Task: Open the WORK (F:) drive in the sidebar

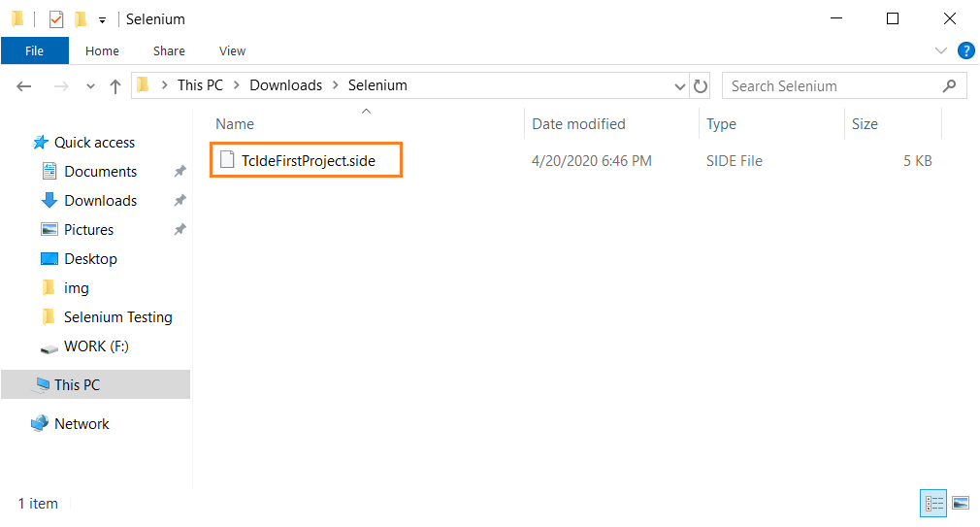Action: (x=96, y=346)
